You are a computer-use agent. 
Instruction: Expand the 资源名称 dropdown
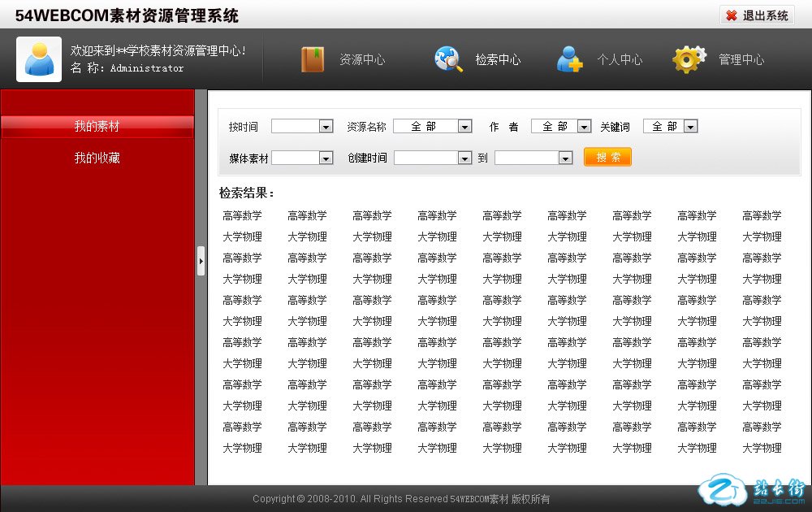[x=432, y=127]
